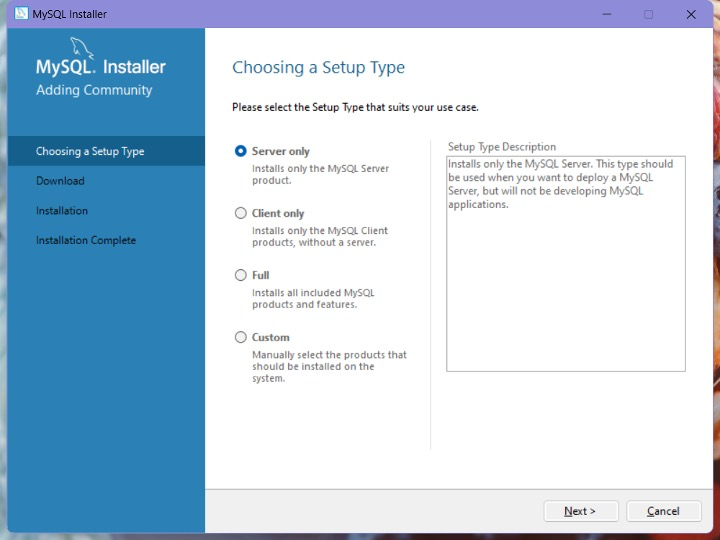720x540 pixels.
Task: Click the Adding Community sidebar subtitle
Action: [x=94, y=90]
